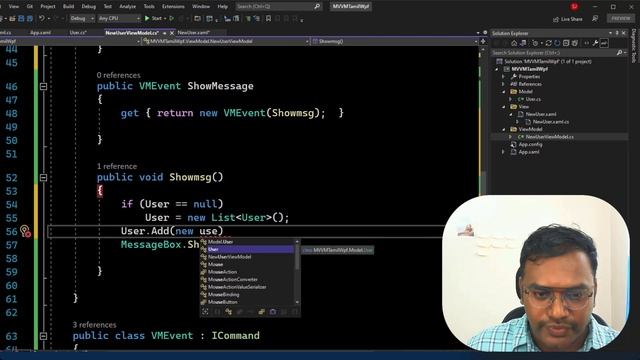Click Switch Views icon next to Home
The width and height of the screenshot is (640, 360).
pyautogui.click(x=523, y=43)
